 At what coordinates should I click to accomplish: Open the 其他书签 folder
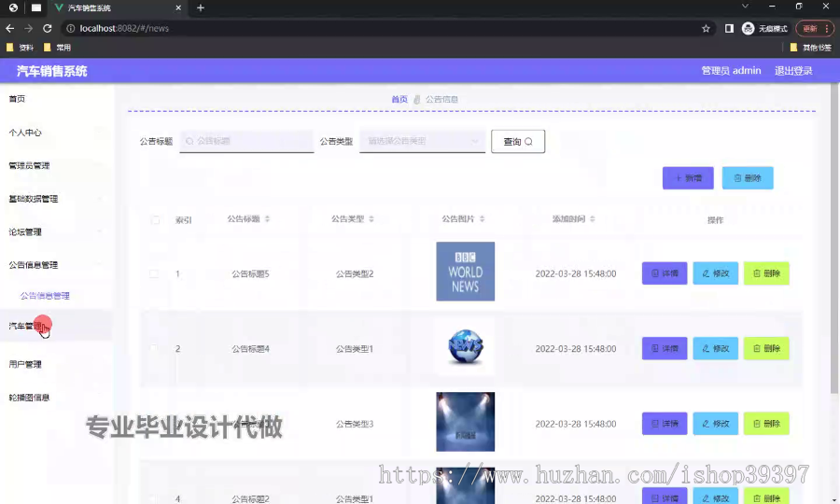pos(811,48)
